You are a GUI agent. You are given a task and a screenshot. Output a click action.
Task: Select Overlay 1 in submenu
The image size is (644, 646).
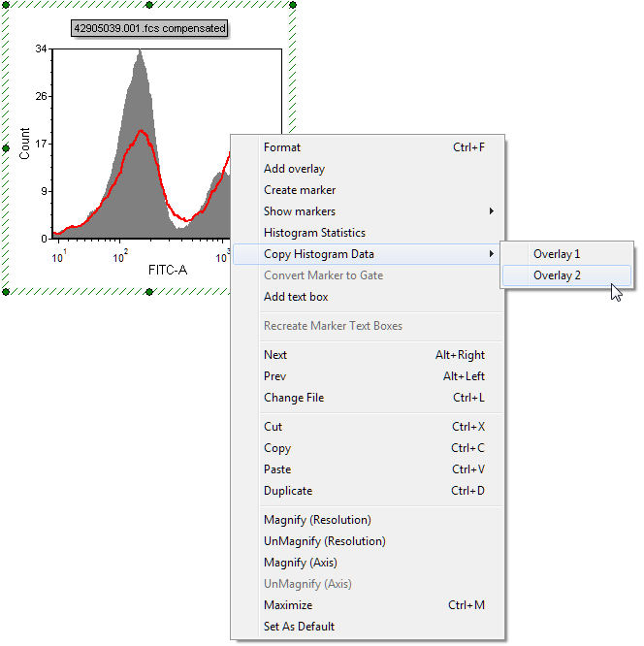557,254
